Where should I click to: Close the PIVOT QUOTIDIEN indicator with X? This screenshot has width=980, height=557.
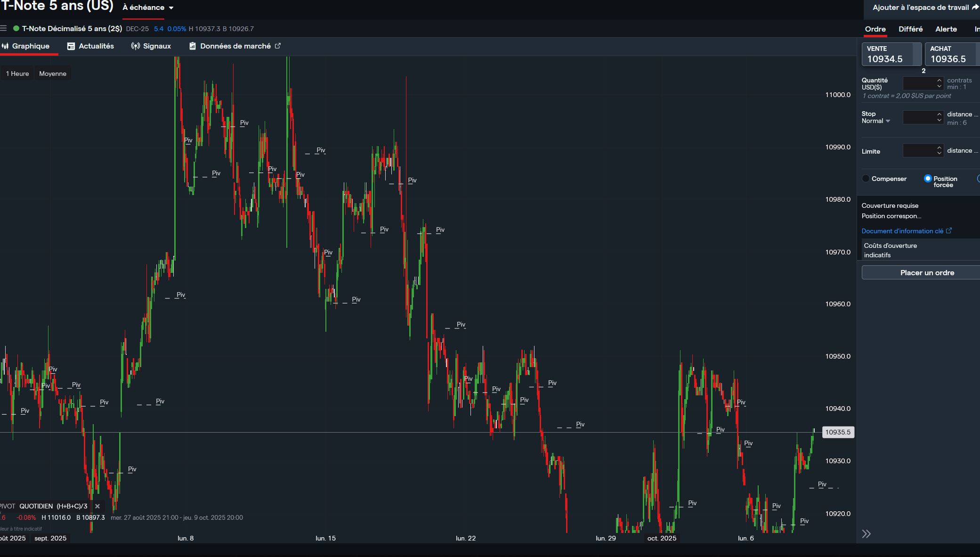(x=97, y=506)
